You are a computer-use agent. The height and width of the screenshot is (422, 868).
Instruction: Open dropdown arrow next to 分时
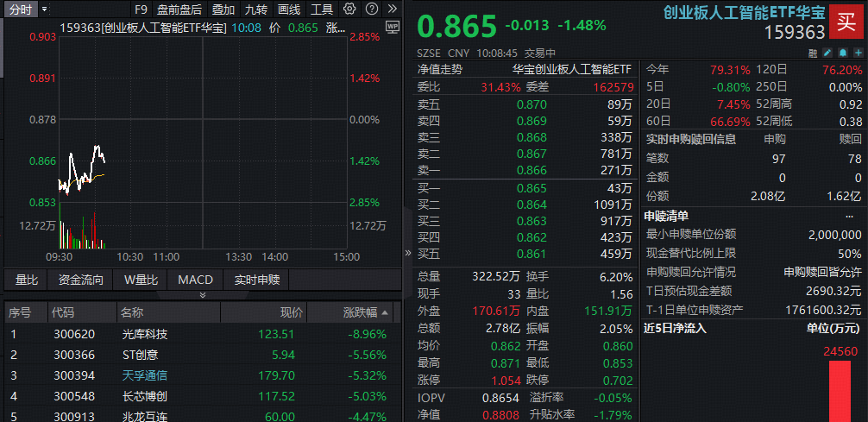click(x=45, y=9)
